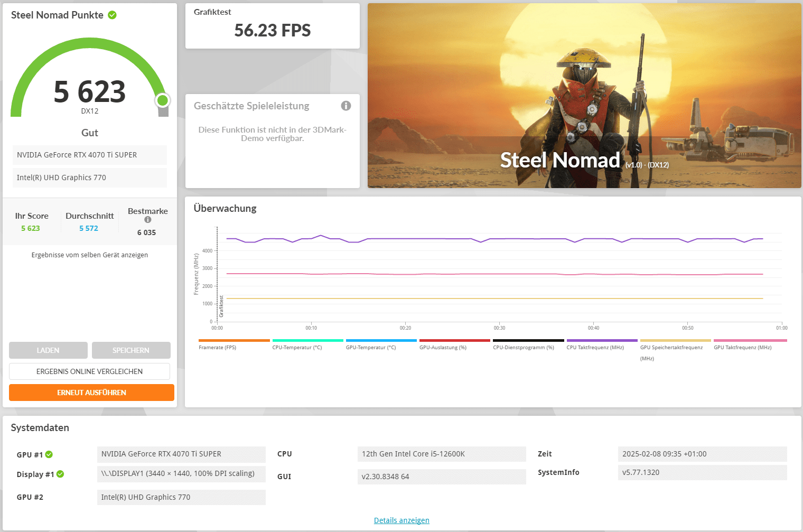The width and height of the screenshot is (803, 532).
Task: Click the SystemInfo value v5.77.1320
Action: click(x=702, y=472)
